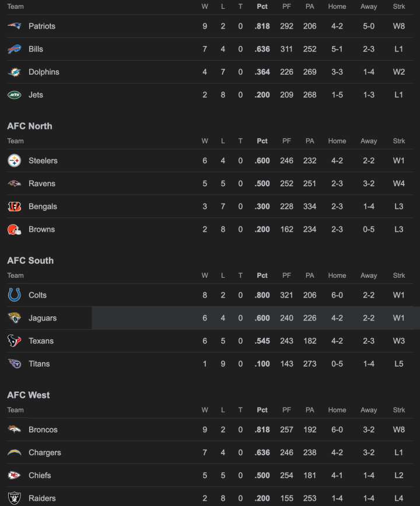
Task: Open the Titans team name link
Action: 39,364
